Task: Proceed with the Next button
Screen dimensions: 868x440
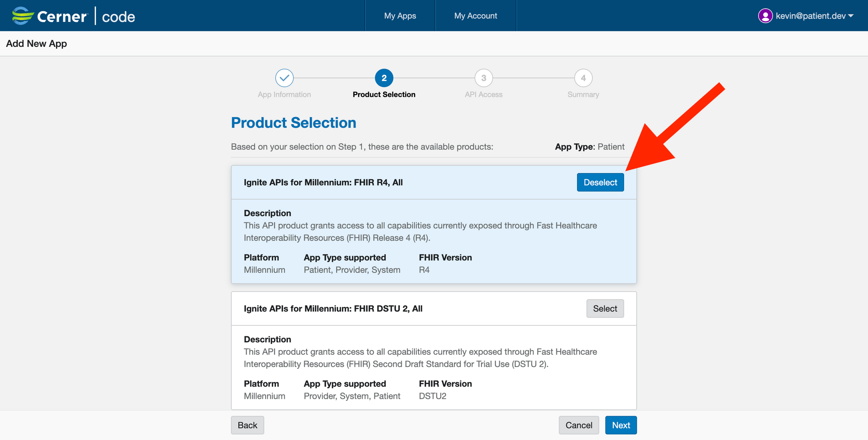Action: click(621, 425)
